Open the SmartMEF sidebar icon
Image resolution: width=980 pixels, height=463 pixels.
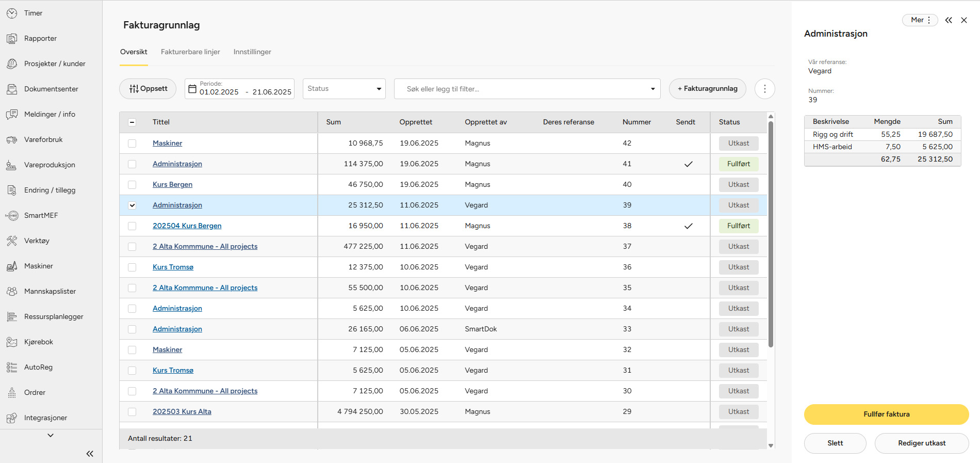pyautogui.click(x=12, y=215)
